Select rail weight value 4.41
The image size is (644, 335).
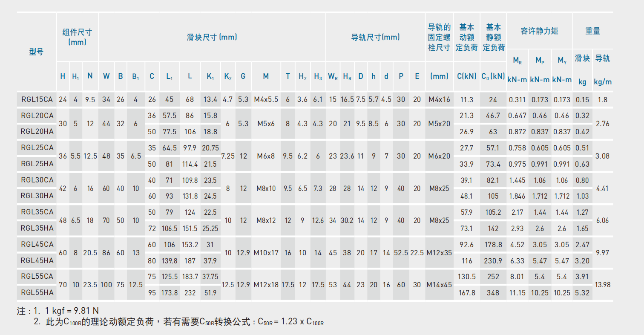pyautogui.click(x=602, y=188)
